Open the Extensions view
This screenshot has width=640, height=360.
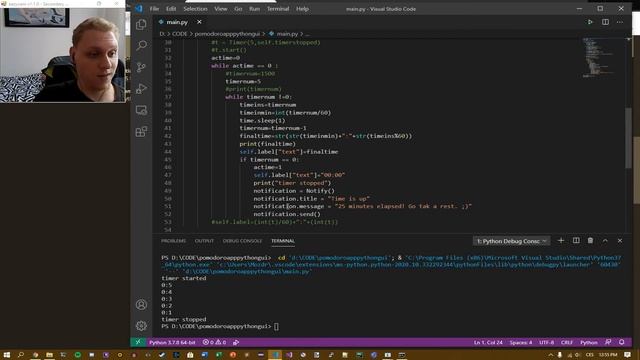(141, 131)
